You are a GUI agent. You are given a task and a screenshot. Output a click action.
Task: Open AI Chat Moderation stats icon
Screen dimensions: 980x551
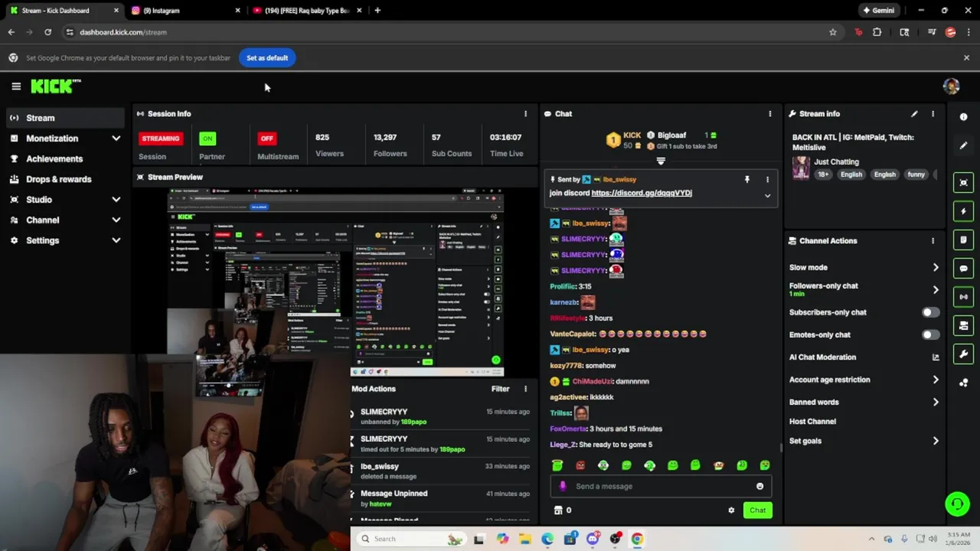[936, 357]
